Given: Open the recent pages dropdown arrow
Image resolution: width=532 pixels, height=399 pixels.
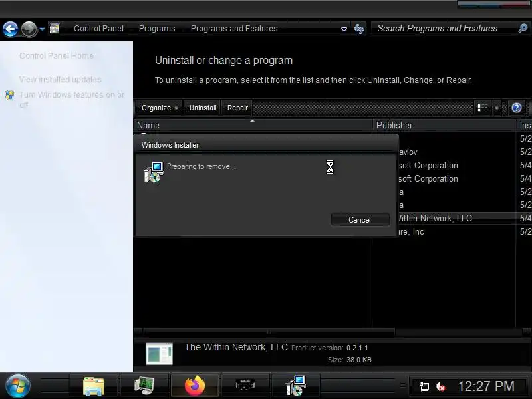Looking at the screenshot, I should tap(42, 29).
